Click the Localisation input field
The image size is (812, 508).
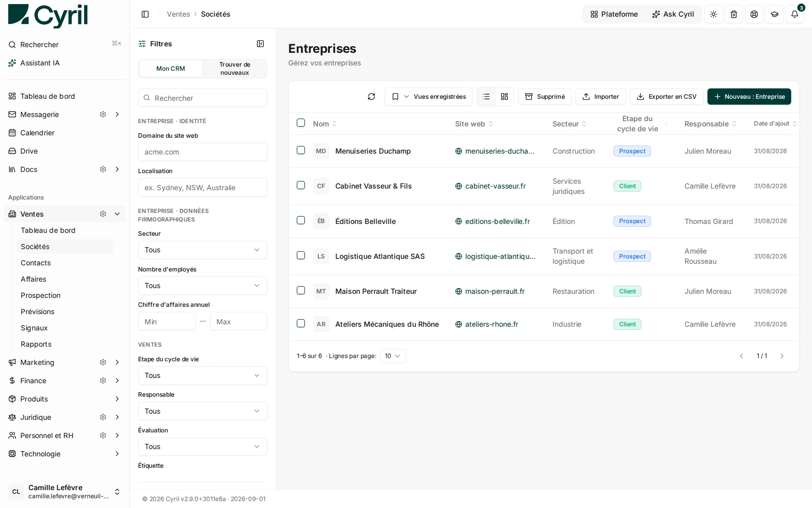[x=203, y=188]
